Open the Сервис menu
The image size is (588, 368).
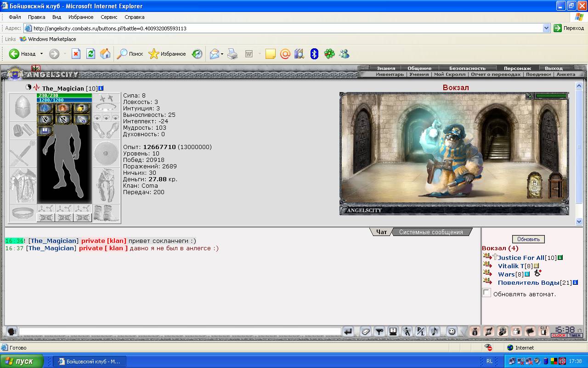point(109,17)
